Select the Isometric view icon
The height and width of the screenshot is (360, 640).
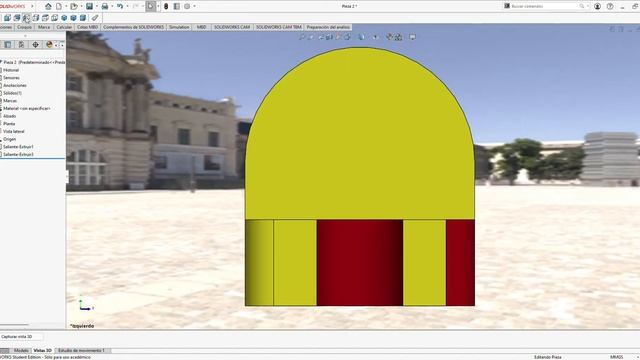pos(64,18)
